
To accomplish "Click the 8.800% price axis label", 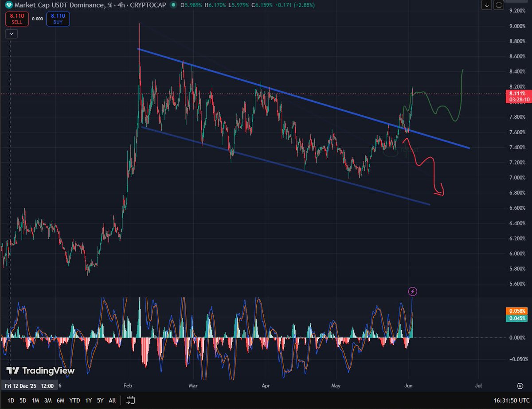I will pyautogui.click(x=517, y=42).
